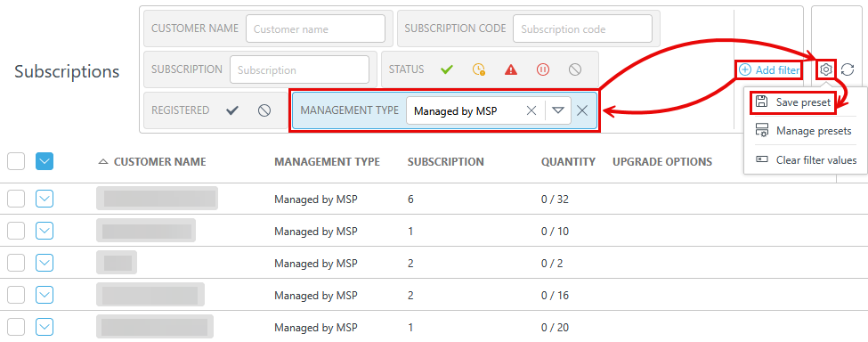
Task: Open header bulk actions blue dropdown
Action: point(45,161)
